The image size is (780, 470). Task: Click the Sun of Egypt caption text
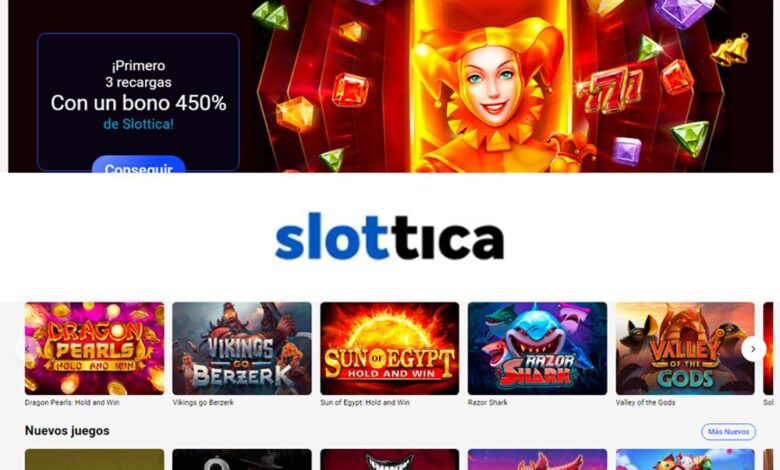365,402
